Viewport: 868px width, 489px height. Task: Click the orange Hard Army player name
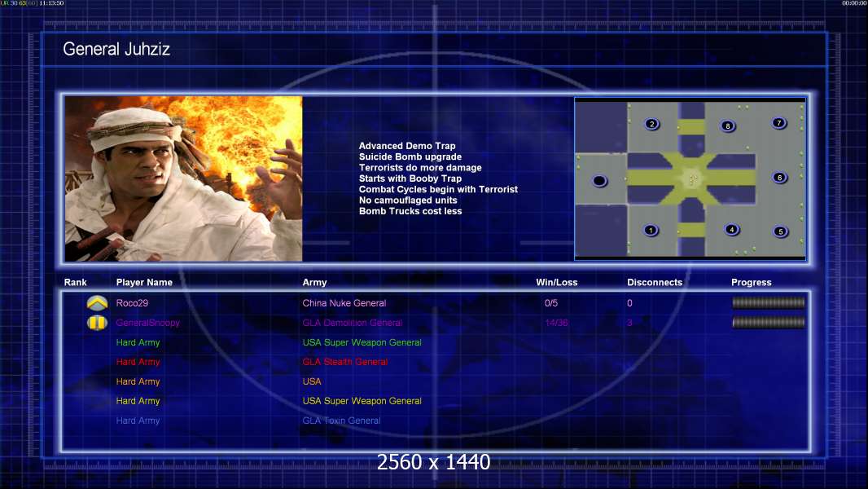click(138, 381)
